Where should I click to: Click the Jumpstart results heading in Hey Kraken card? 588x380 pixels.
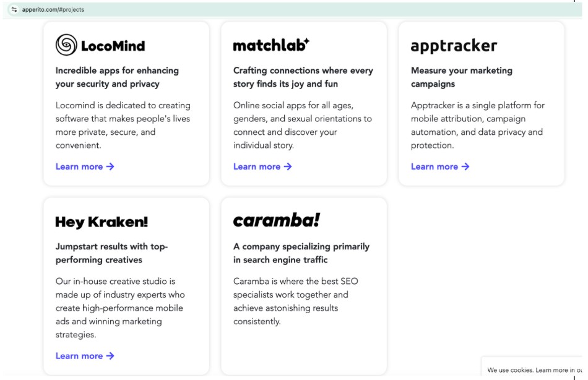click(111, 253)
